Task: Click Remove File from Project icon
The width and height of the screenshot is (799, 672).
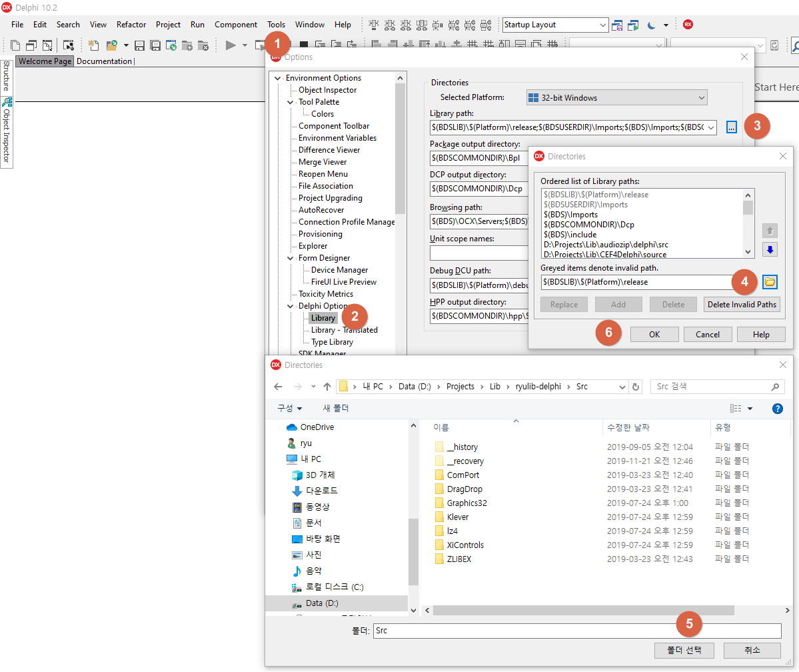Action: point(203,45)
